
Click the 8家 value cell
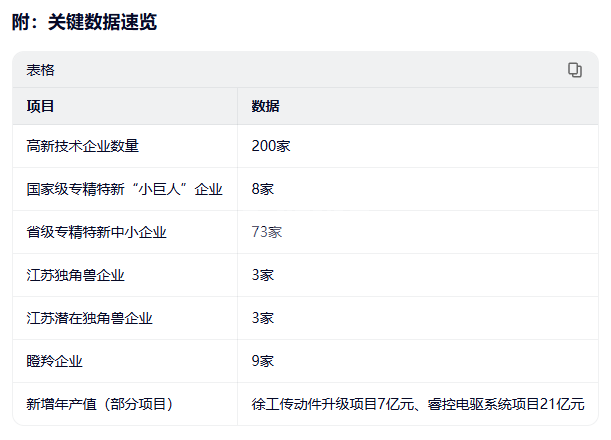pyautogui.click(x=263, y=189)
